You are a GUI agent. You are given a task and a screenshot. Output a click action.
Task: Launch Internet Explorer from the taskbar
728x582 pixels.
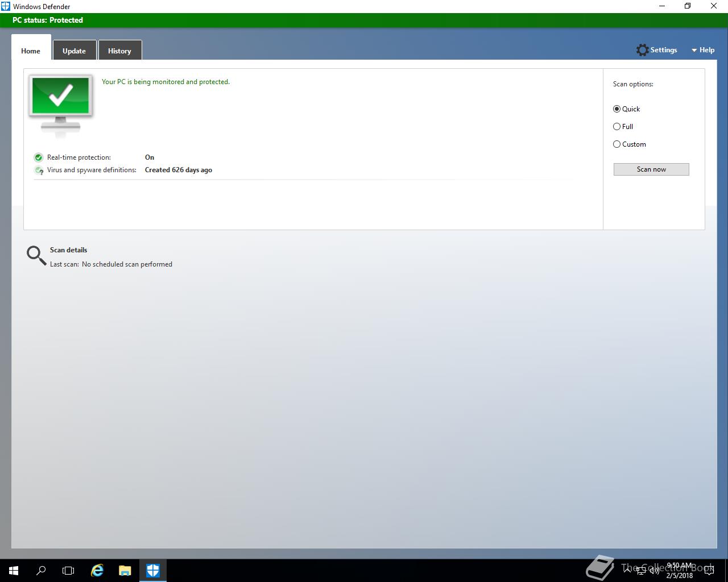pyautogui.click(x=97, y=571)
